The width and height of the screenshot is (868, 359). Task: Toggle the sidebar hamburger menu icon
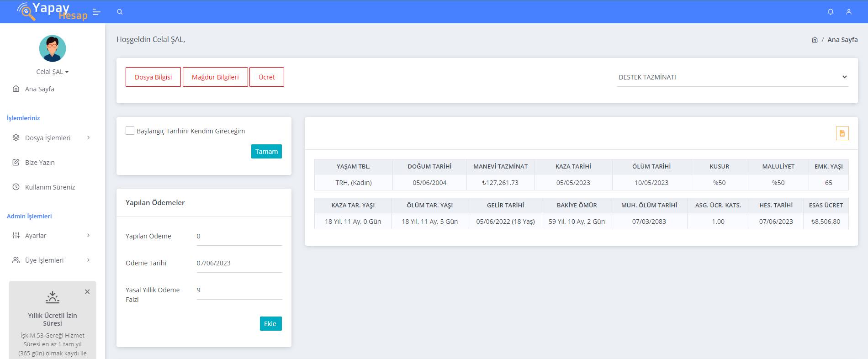coord(96,12)
